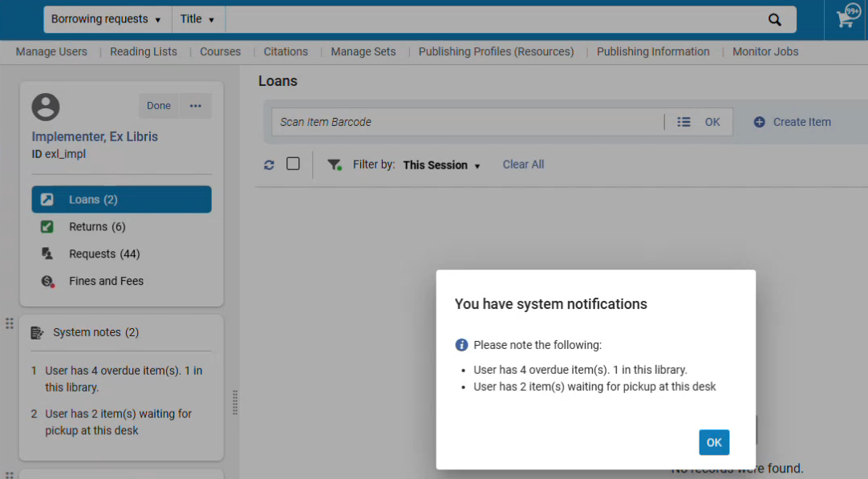Click the Loans tab icon
This screenshot has height=479, width=868.
click(47, 199)
